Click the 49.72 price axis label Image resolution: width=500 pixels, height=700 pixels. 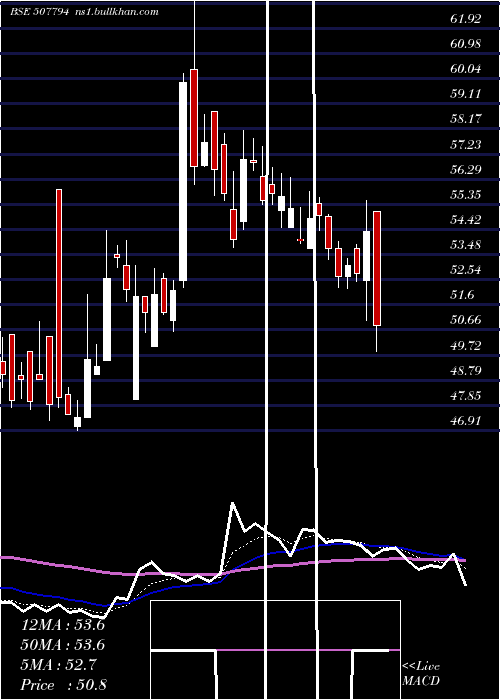click(x=465, y=345)
